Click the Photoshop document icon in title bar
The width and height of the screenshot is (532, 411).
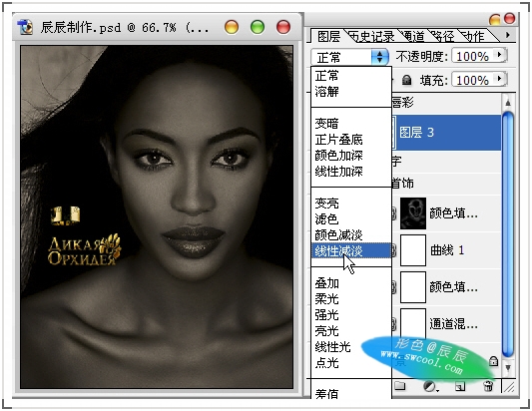pos(26,28)
